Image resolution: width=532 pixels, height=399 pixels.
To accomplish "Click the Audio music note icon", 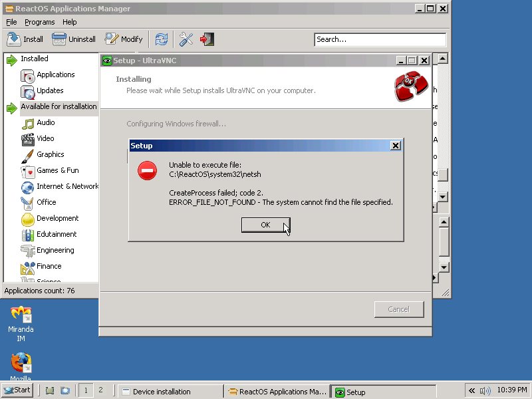I will click(x=28, y=124).
